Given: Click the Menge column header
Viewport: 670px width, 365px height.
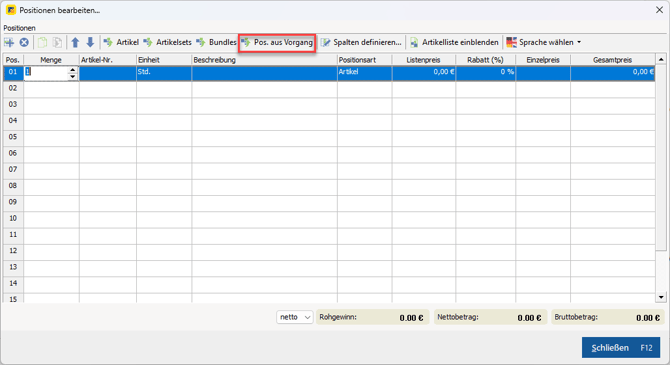Looking at the screenshot, I should [51, 60].
